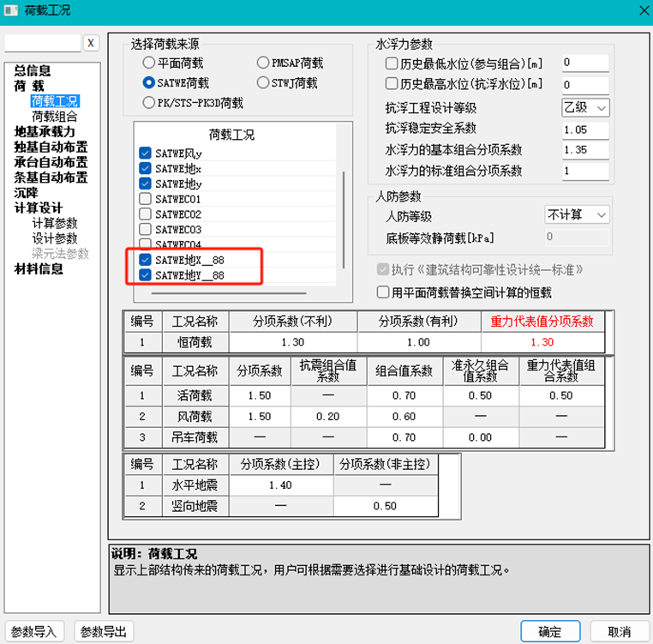Click 活荷载 重力代表值组合系数 cell 0.50

[561, 395]
